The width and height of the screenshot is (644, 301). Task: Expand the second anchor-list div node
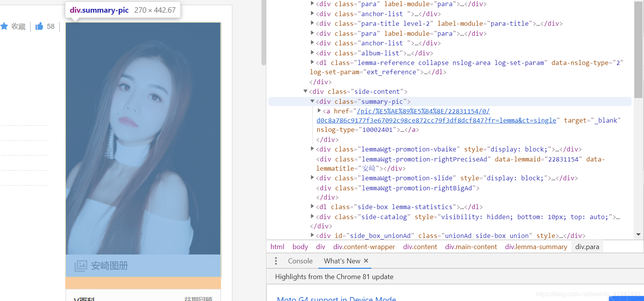click(312, 43)
